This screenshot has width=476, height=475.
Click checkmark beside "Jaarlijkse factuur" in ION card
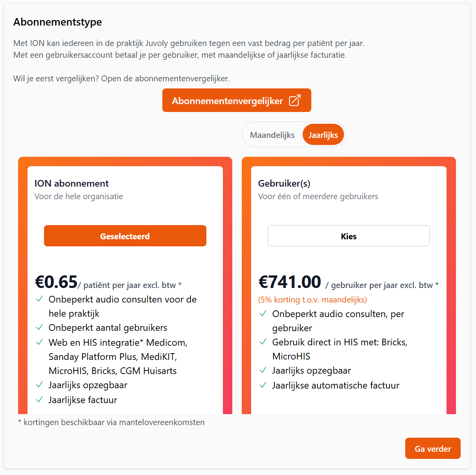39,400
